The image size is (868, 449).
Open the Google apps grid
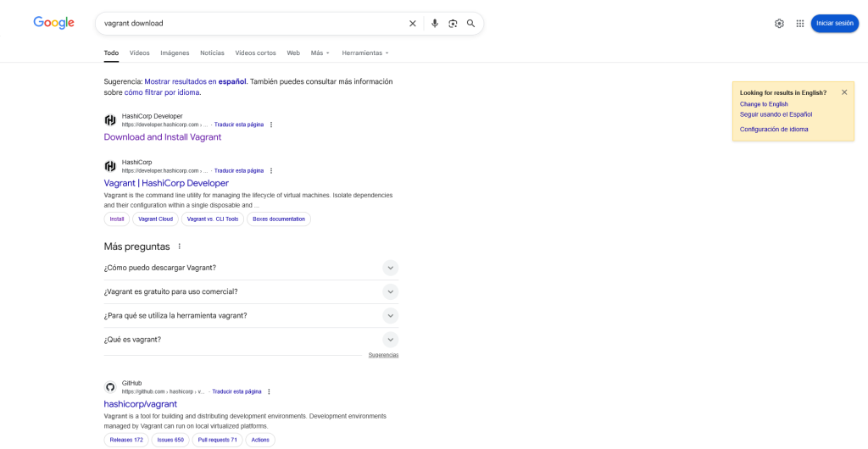coord(799,24)
